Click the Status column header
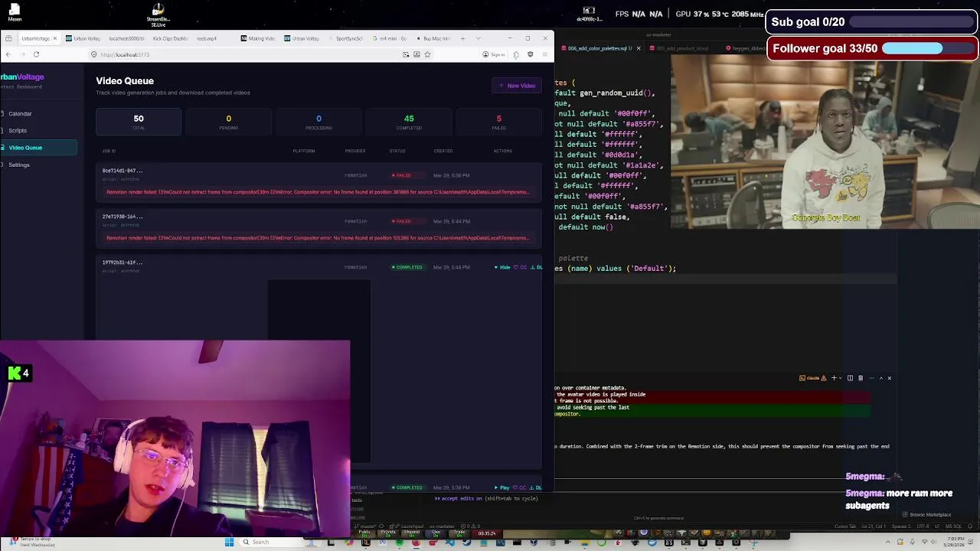The width and height of the screenshot is (980, 551). coord(397,151)
